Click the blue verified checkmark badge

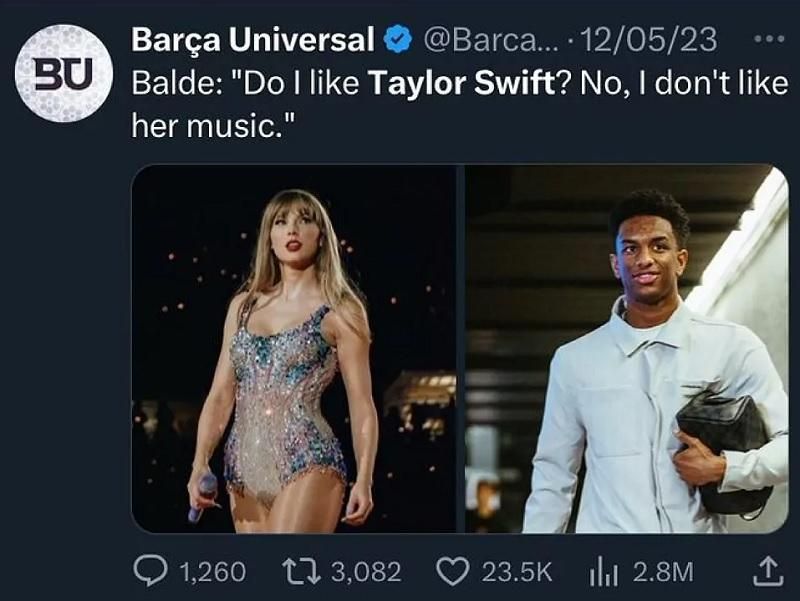click(398, 39)
